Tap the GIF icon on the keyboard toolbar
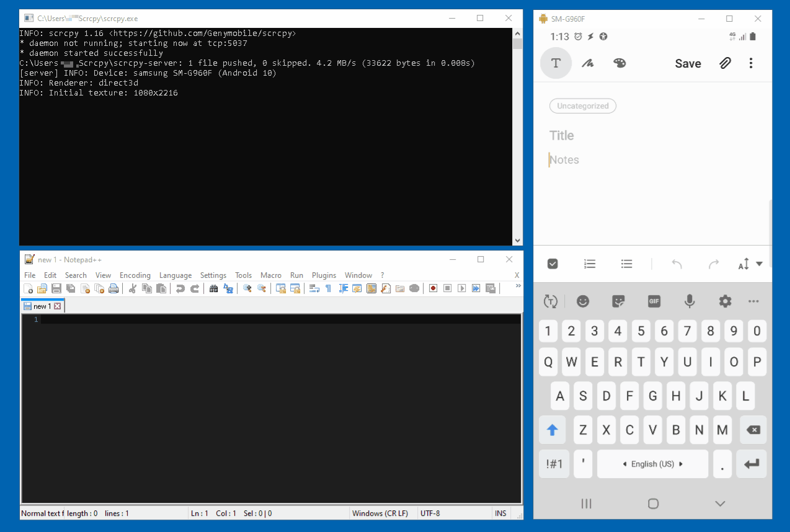790x532 pixels. [654, 301]
